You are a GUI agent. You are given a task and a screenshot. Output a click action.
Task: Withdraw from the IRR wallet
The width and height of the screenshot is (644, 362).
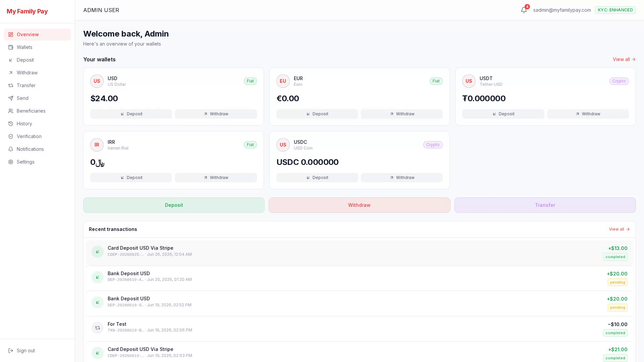[216, 178]
